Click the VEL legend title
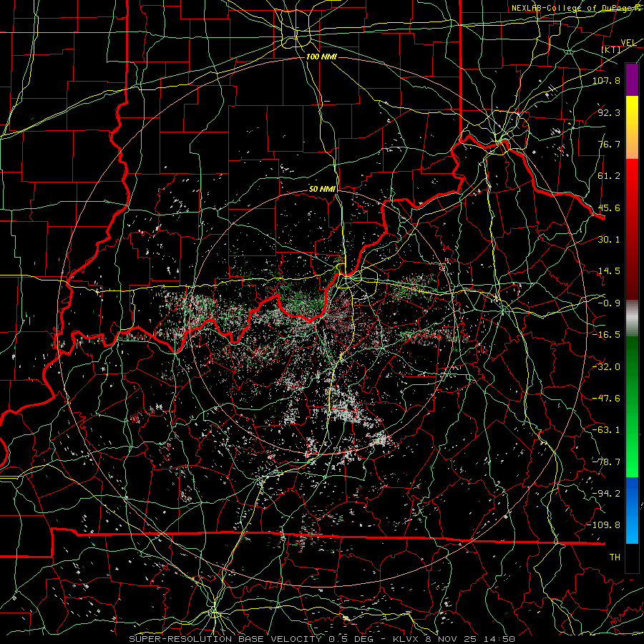The image size is (644, 644). click(628, 43)
